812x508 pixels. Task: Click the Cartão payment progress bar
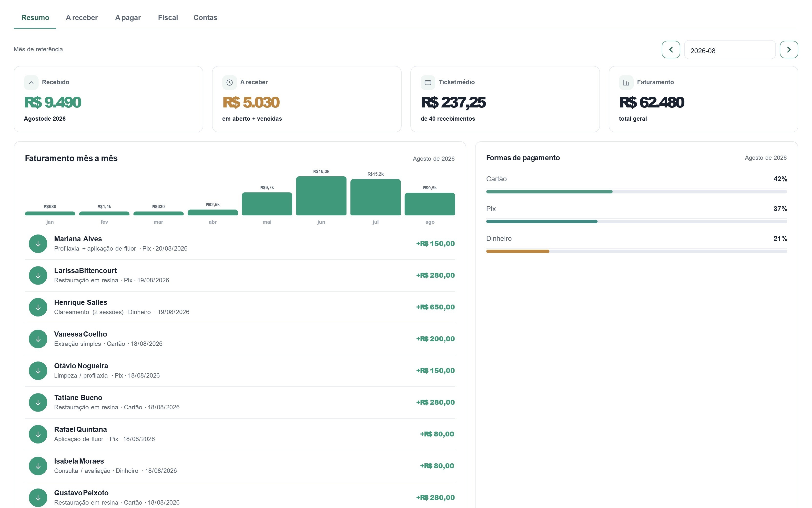click(x=637, y=192)
